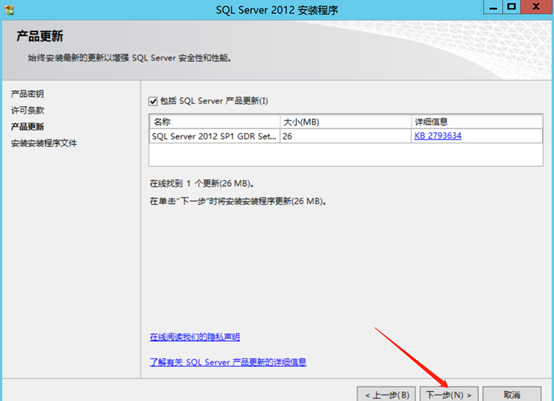Click the Back (上一步) button
Image resolution: width=554 pixels, height=401 pixels.
(387, 394)
